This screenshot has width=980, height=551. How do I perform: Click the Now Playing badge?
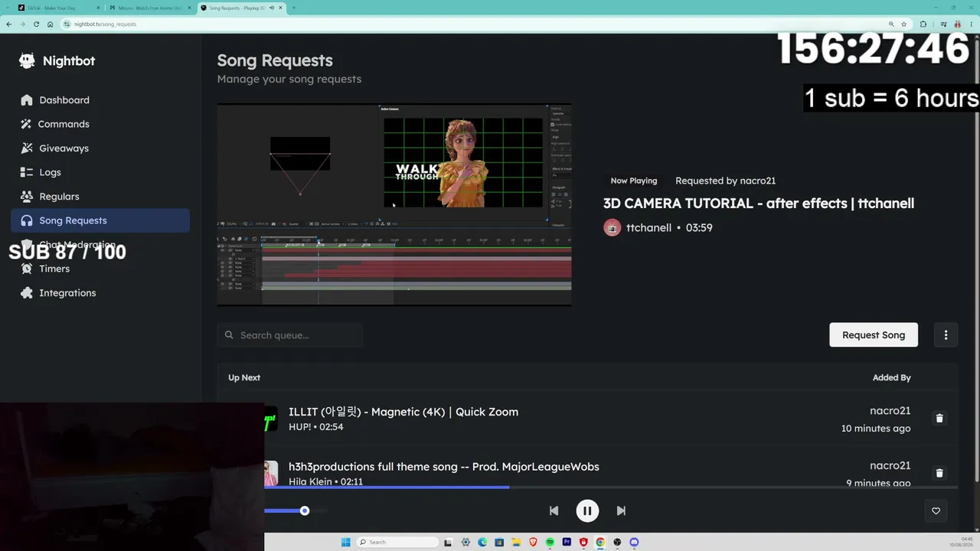click(x=634, y=181)
